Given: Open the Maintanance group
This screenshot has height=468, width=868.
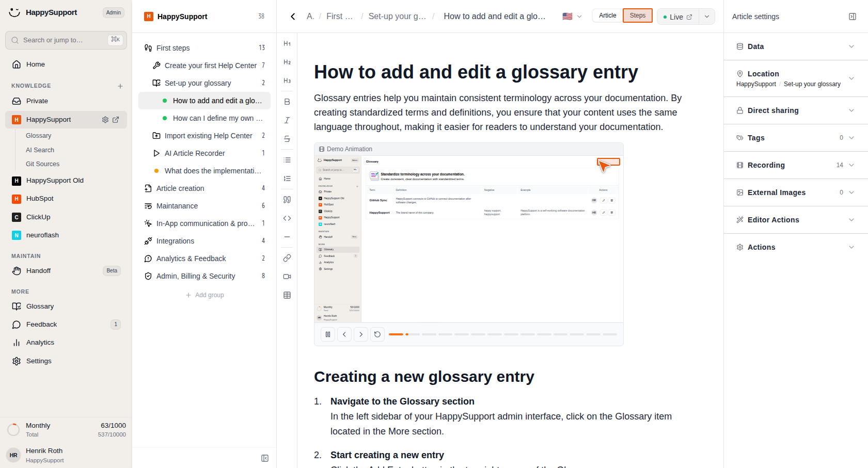Looking at the screenshot, I should tap(204, 206).
